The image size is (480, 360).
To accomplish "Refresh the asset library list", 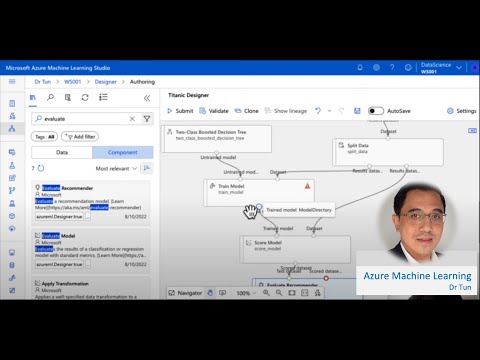I will tap(85, 97).
